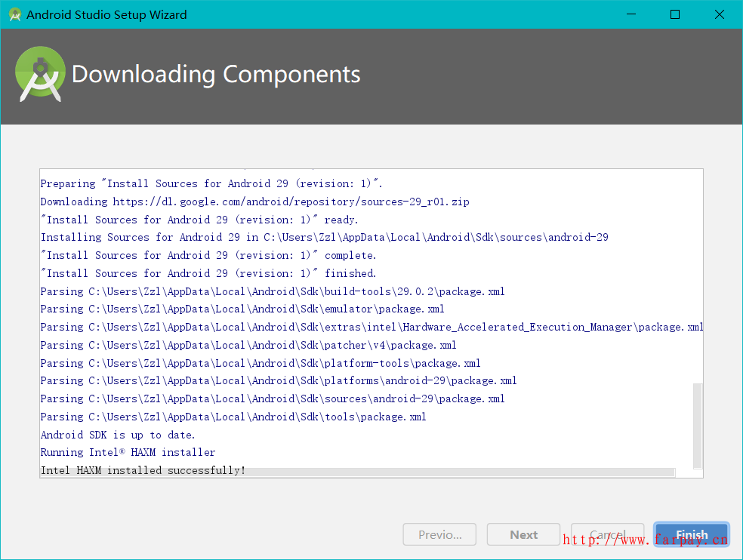Minimize the Setup Wizard window
The image size is (743, 560).
click(x=632, y=14)
